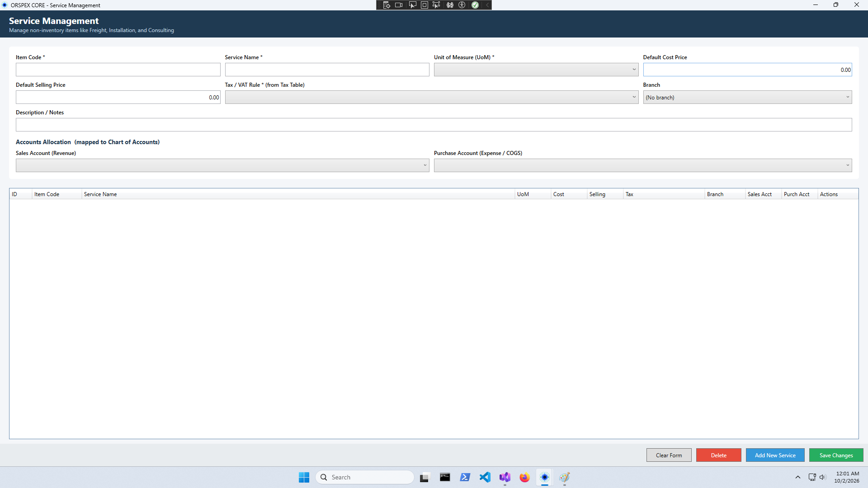Viewport: 868px width, 488px height.
Task: Open the volume control tray icon
Action: [822, 477]
